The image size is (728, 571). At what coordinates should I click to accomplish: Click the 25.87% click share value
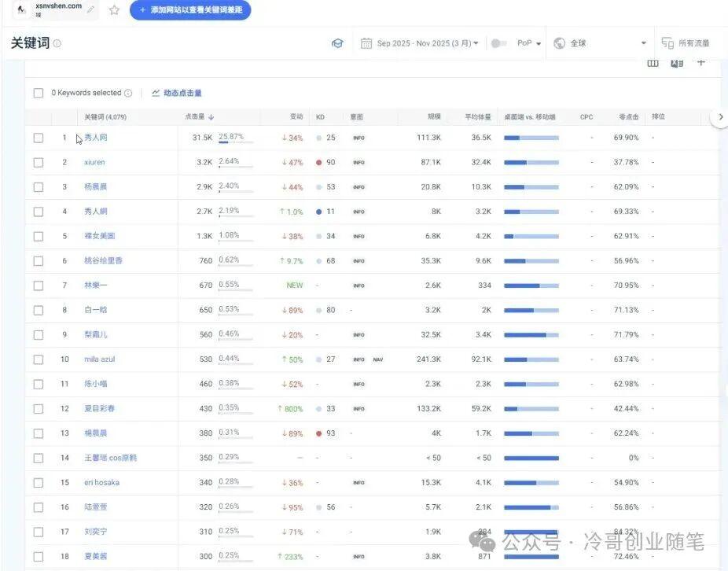pos(231,137)
